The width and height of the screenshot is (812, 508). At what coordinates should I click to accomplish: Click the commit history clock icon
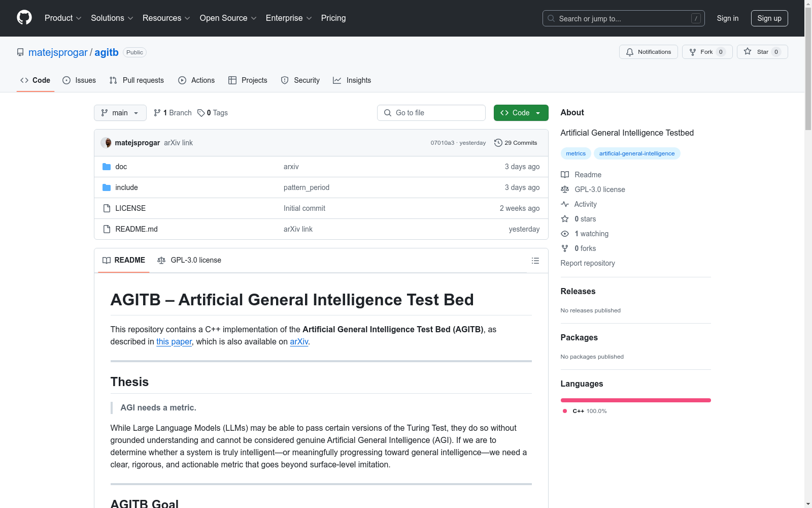[x=498, y=143]
